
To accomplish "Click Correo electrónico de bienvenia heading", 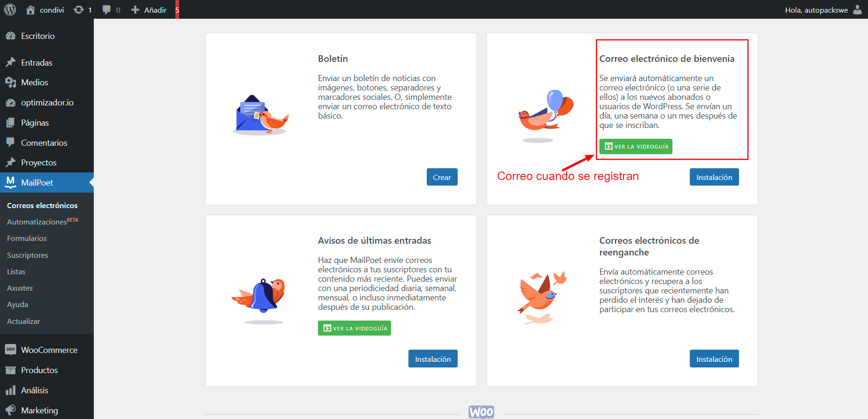I will click(667, 59).
